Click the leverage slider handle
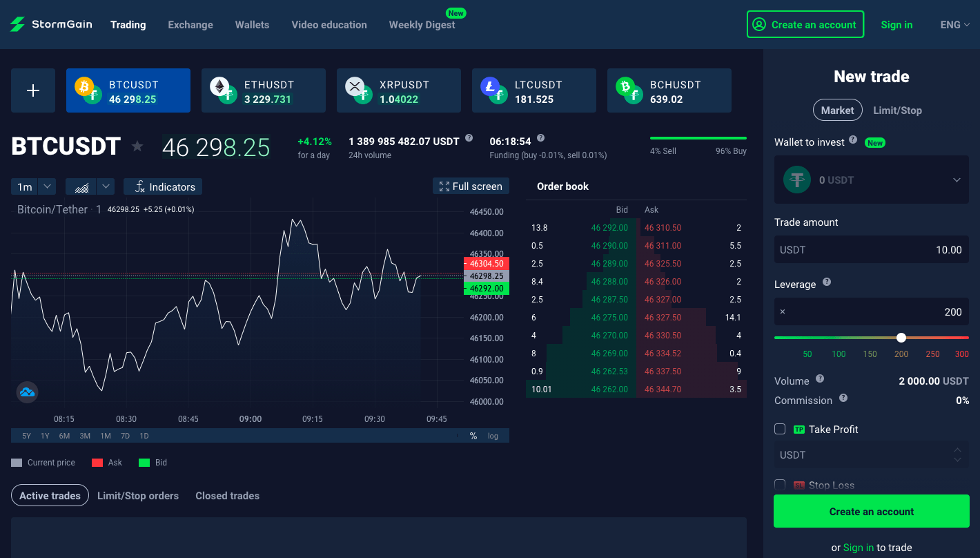The image size is (980, 558). point(901,338)
